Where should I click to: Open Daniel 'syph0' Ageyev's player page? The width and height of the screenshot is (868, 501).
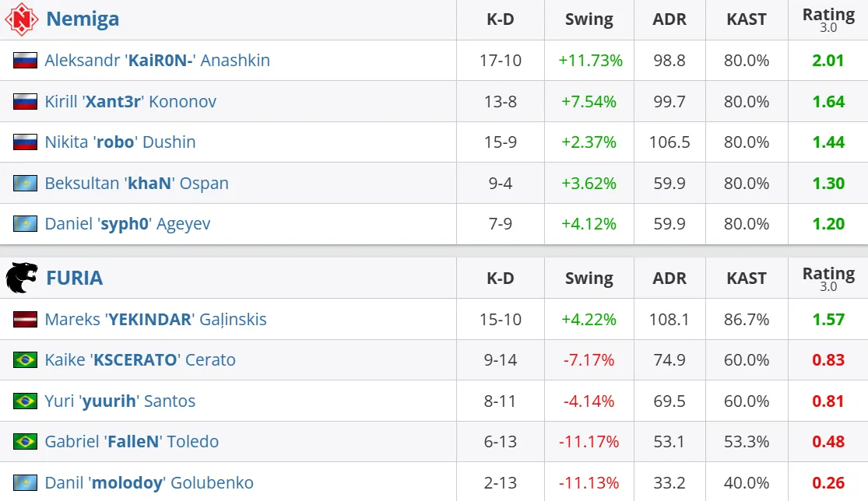pos(128,224)
